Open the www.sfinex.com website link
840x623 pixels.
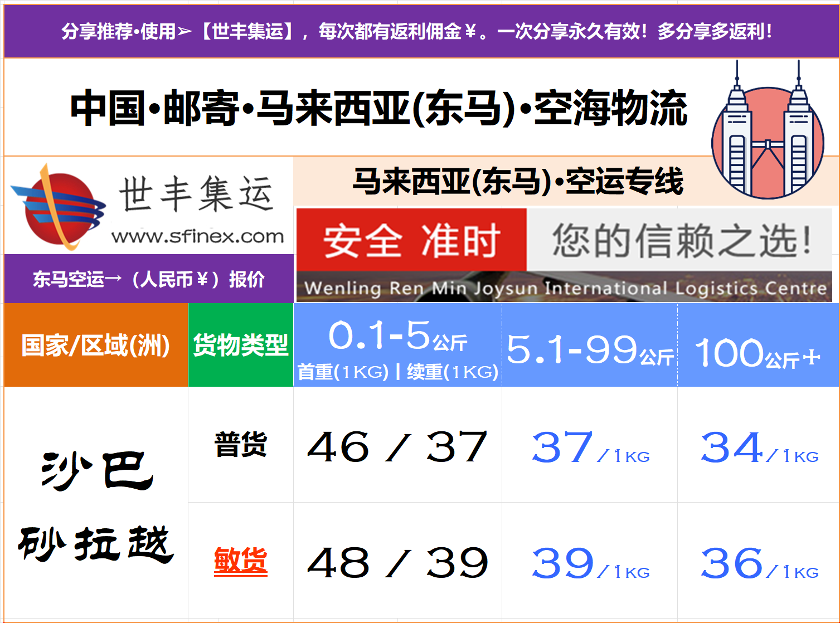click(197, 237)
